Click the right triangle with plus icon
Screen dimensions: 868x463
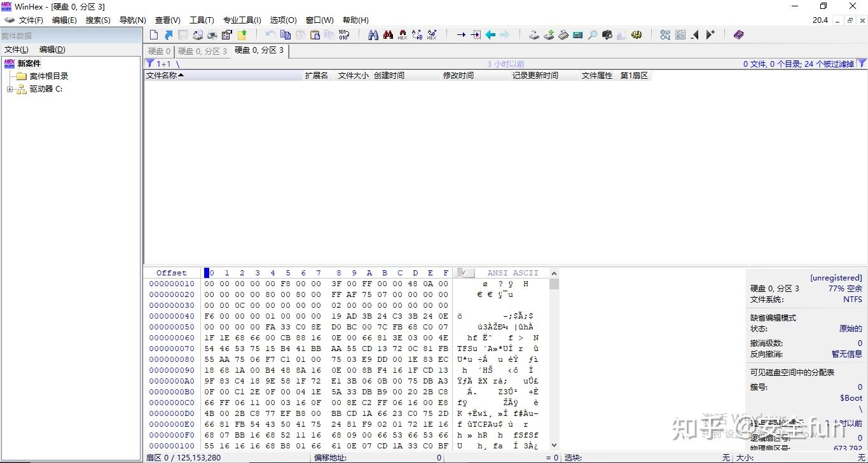pyautogui.click(x=710, y=35)
